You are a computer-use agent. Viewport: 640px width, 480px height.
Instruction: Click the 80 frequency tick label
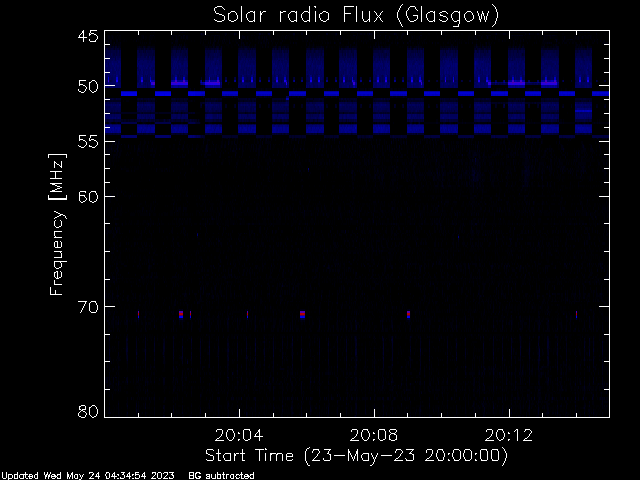coord(88,411)
